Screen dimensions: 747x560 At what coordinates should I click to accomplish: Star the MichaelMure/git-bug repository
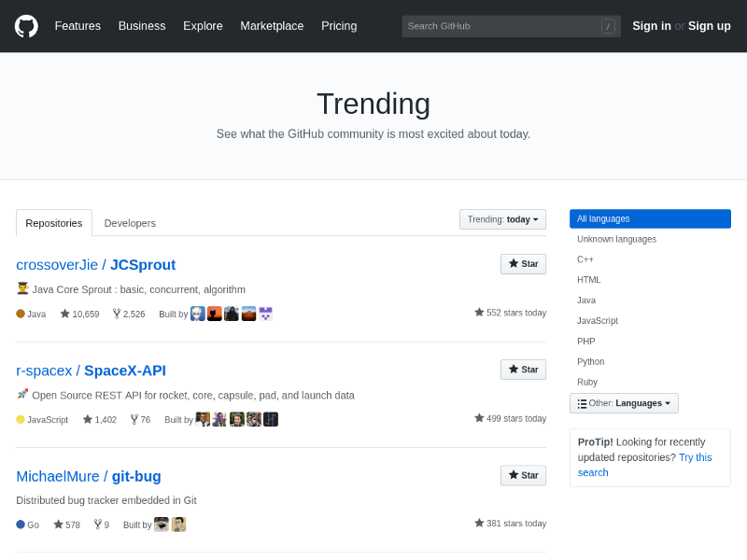tap(523, 475)
